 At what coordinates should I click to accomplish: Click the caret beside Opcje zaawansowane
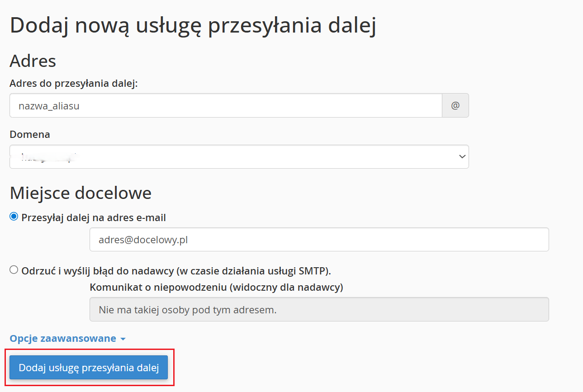coord(123,339)
